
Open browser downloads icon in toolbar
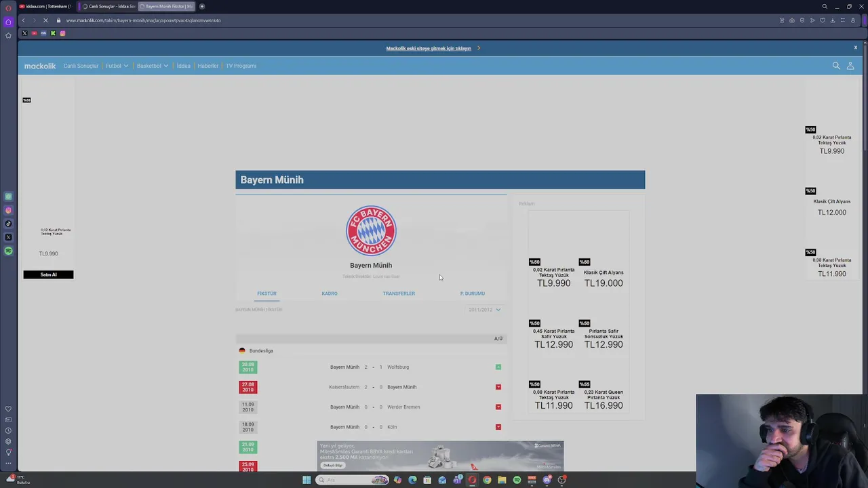833,20
